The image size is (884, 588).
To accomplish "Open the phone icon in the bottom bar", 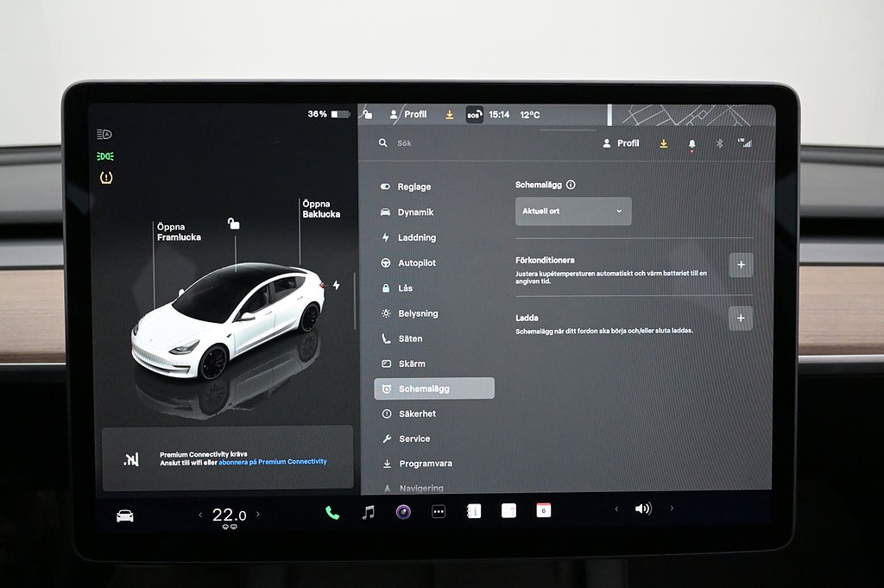I will coord(332,509).
